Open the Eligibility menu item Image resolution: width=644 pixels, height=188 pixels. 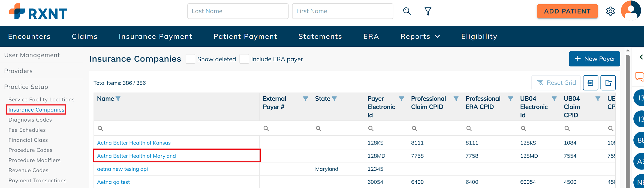tap(479, 36)
